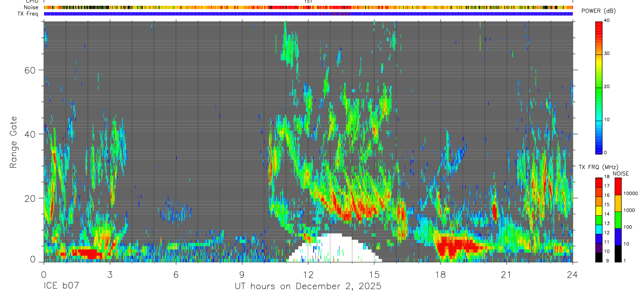Click the 17 tick on TX FRQ legend
644x297 pixels.
click(x=607, y=186)
